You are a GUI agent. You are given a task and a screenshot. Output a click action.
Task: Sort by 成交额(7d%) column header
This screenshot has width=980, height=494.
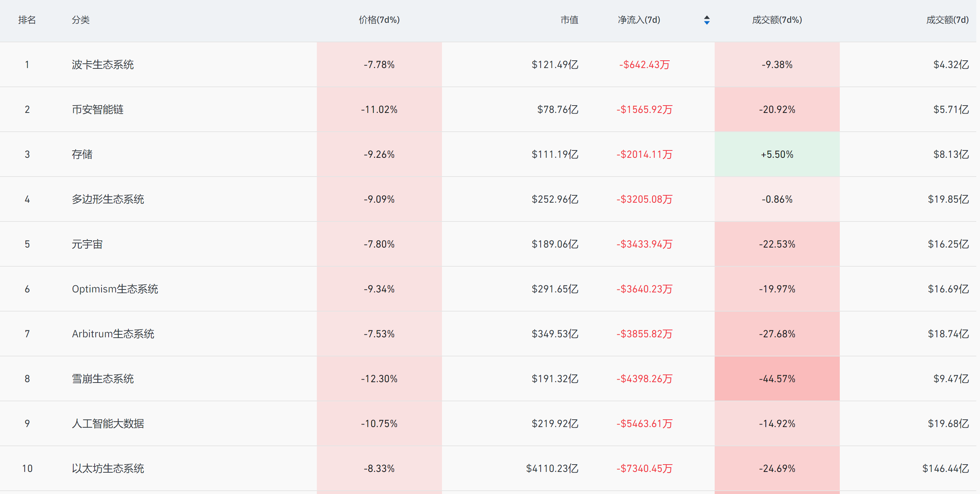pos(777,20)
